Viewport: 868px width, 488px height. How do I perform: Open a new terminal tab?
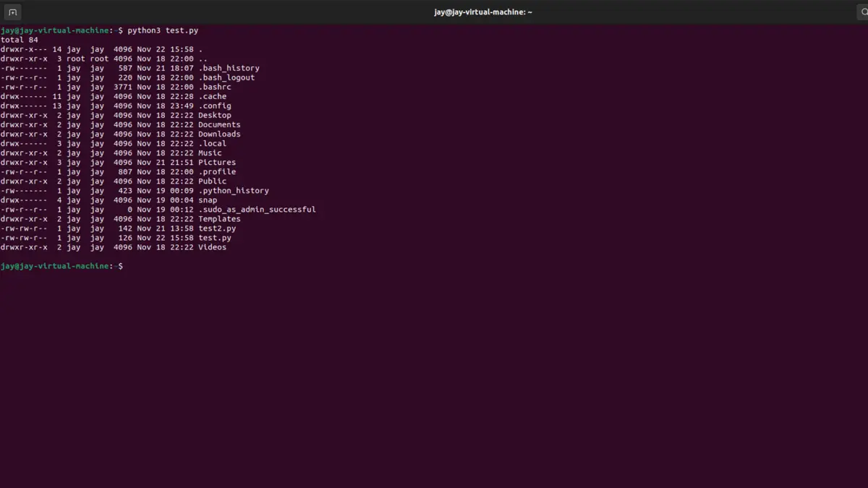(12, 12)
